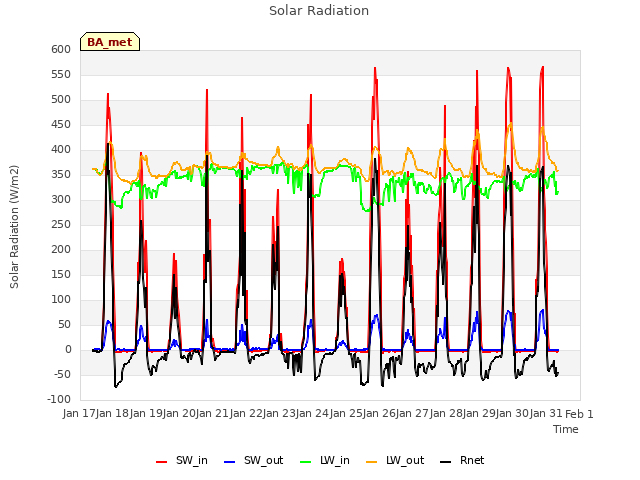Click the 0 y-axis tick label
This screenshot has width=640, height=480.
pyautogui.click(x=68, y=349)
